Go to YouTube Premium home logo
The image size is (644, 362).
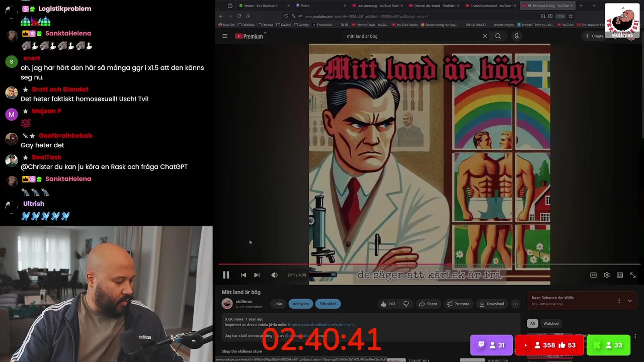pos(249,36)
